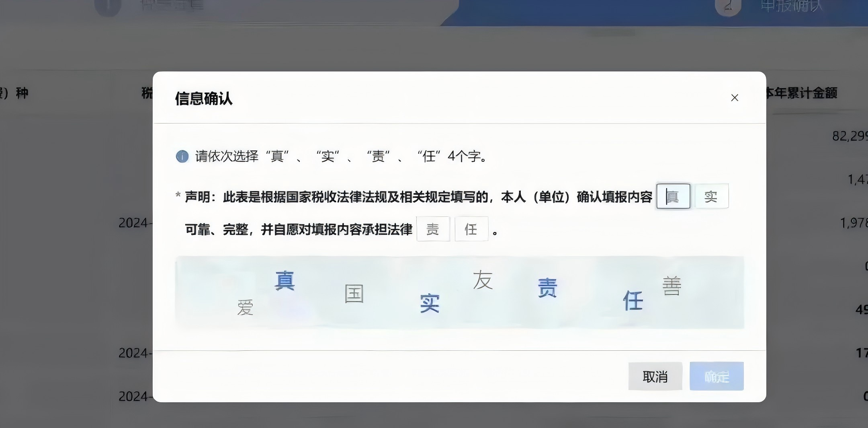
Task: Focus the 实 input box in declaration
Action: point(712,196)
